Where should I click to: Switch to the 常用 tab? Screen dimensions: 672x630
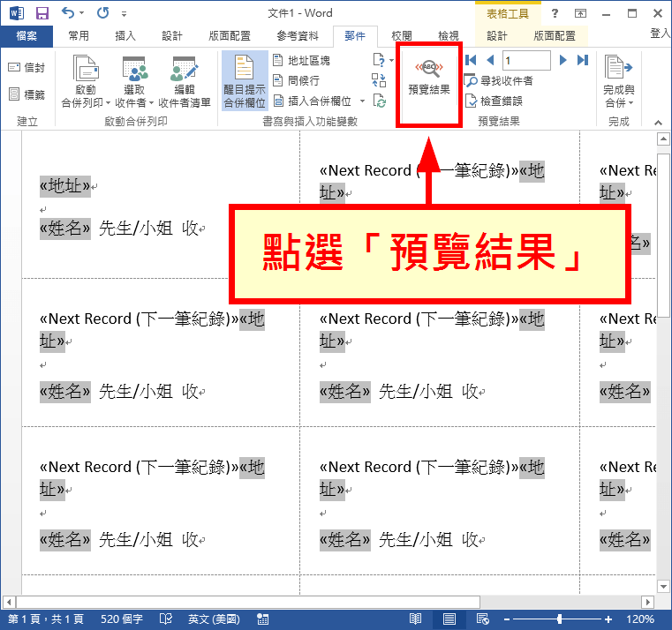coord(79,36)
